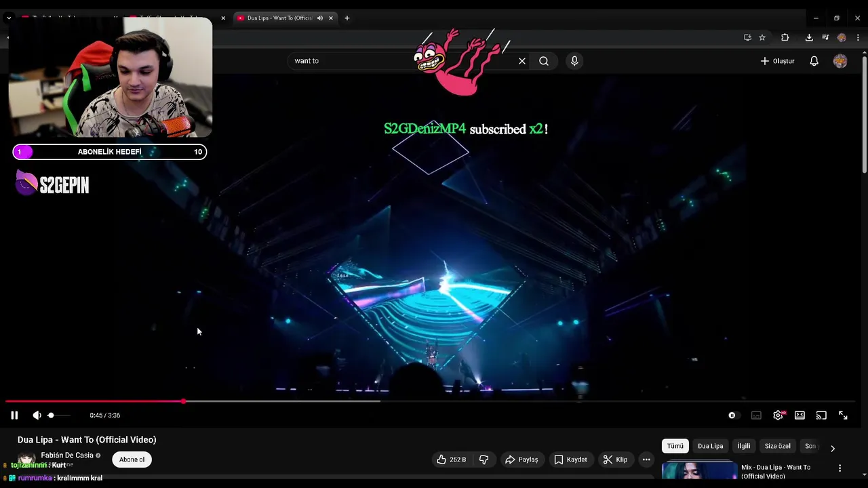This screenshot has width=868, height=488.
Task: Create a clip with the Klip button
Action: (x=615, y=460)
